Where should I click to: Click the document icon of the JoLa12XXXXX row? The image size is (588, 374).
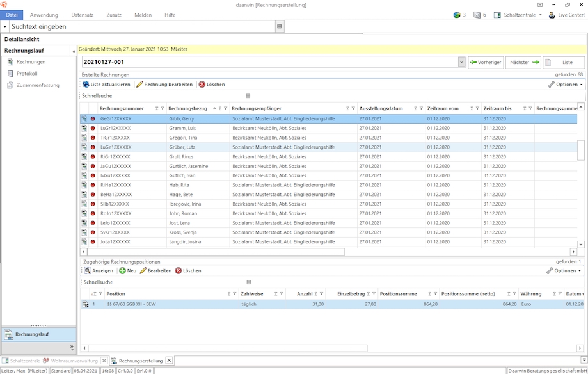click(84, 242)
